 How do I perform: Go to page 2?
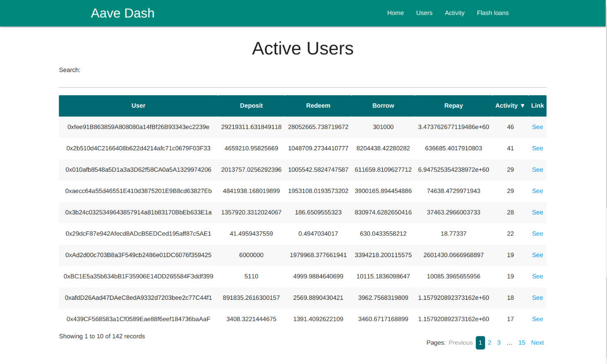point(489,342)
